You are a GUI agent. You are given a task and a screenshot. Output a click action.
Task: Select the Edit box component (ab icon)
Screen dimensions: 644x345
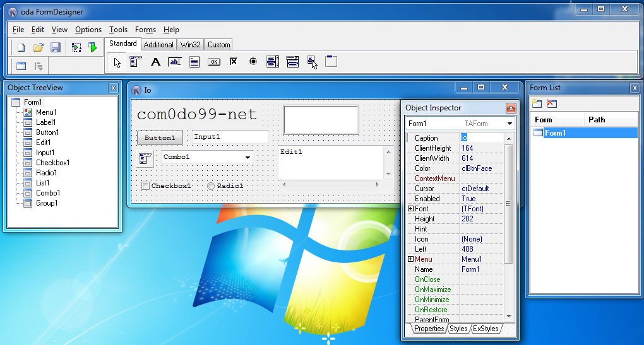click(174, 62)
